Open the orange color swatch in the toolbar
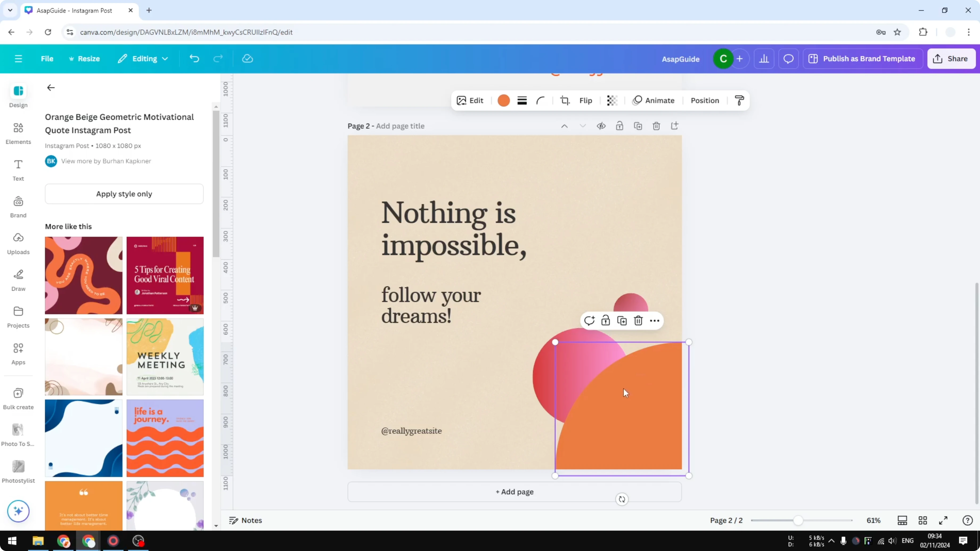980x551 pixels. click(503, 100)
